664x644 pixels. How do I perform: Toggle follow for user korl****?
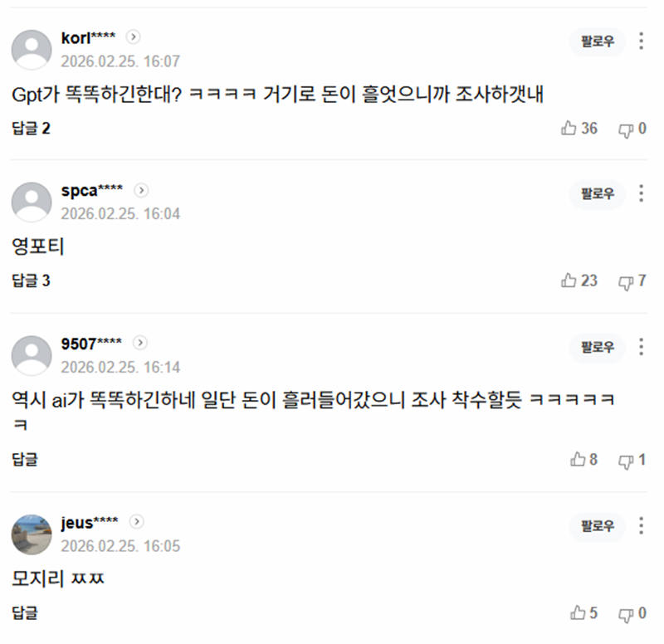point(597,41)
